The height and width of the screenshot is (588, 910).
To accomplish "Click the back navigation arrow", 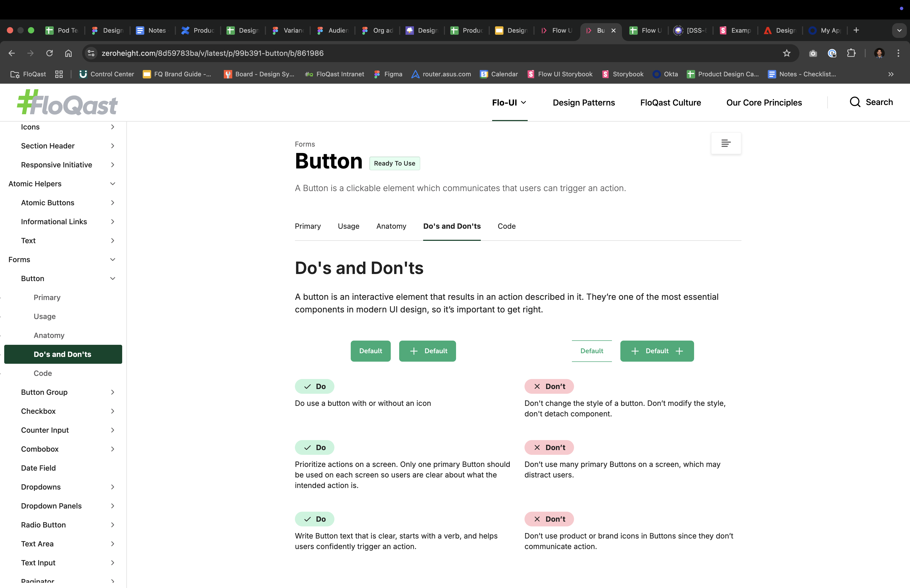I will pos(12,53).
